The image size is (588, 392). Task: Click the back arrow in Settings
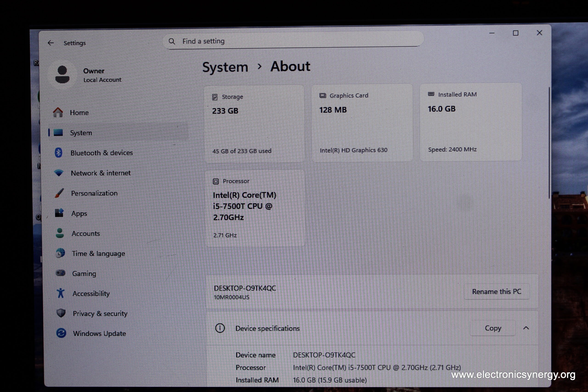click(51, 43)
